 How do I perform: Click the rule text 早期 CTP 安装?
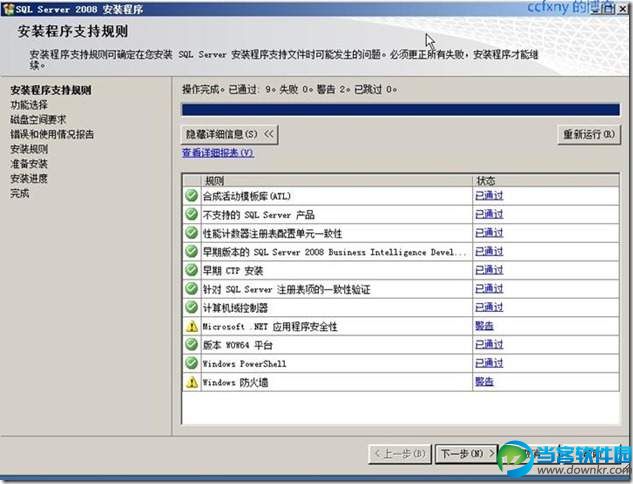point(233,270)
